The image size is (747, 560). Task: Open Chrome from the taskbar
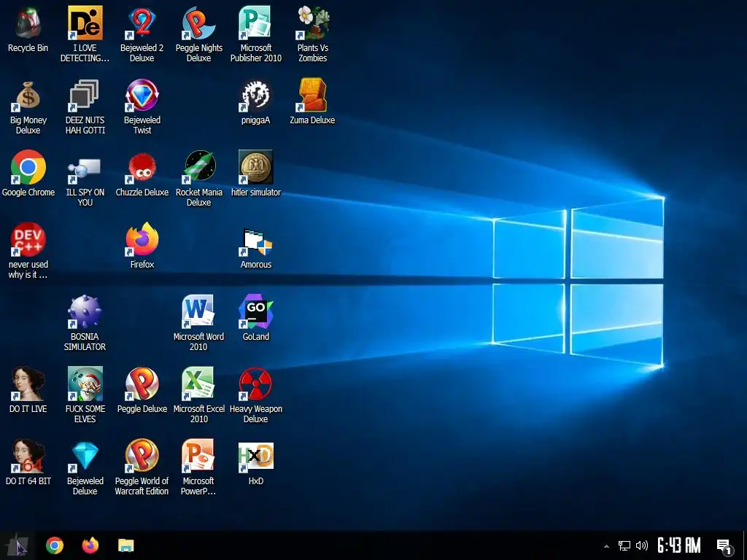click(54, 545)
